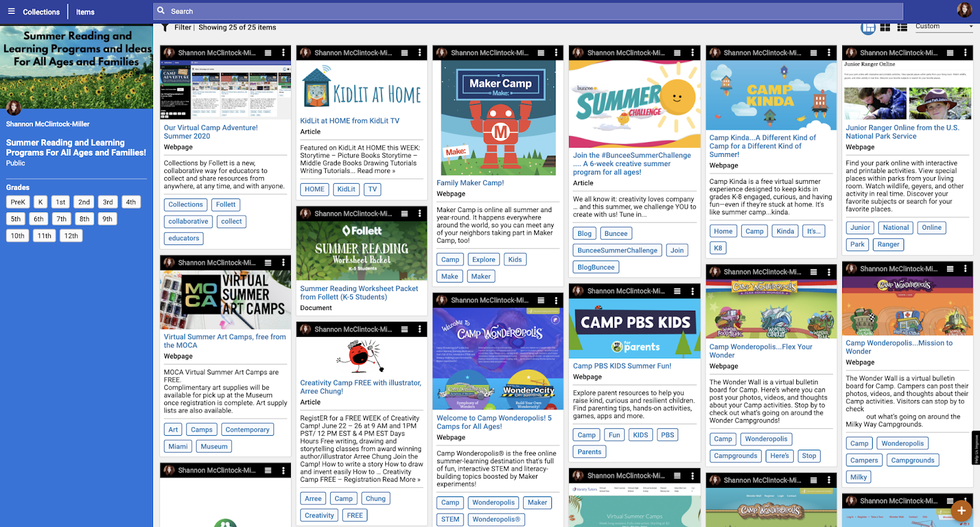Open more options on Buncee Summer Challenge card
Image resolution: width=980 pixels, height=527 pixels.
693,53
